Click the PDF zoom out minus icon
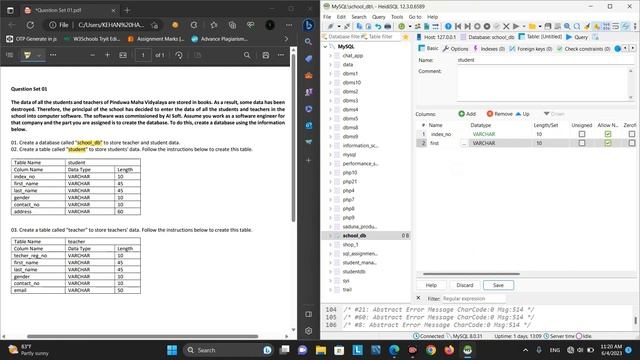The height and width of the screenshot is (360, 640). pos(93,55)
